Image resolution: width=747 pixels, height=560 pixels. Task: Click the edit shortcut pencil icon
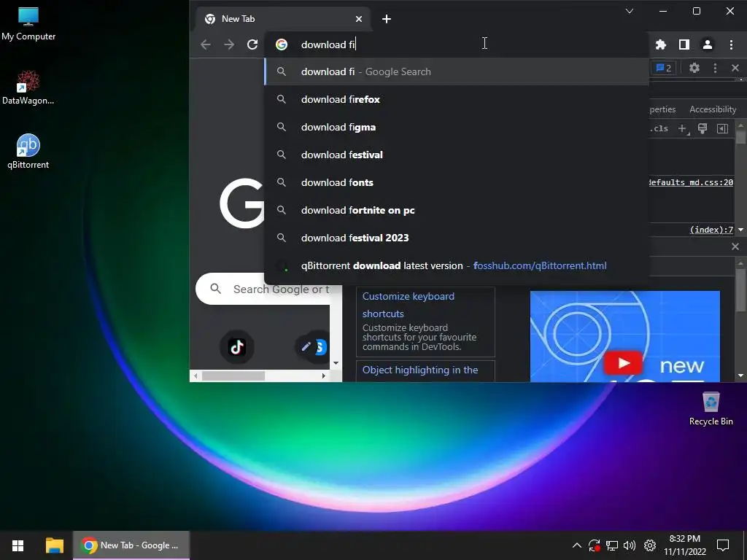[306, 346]
